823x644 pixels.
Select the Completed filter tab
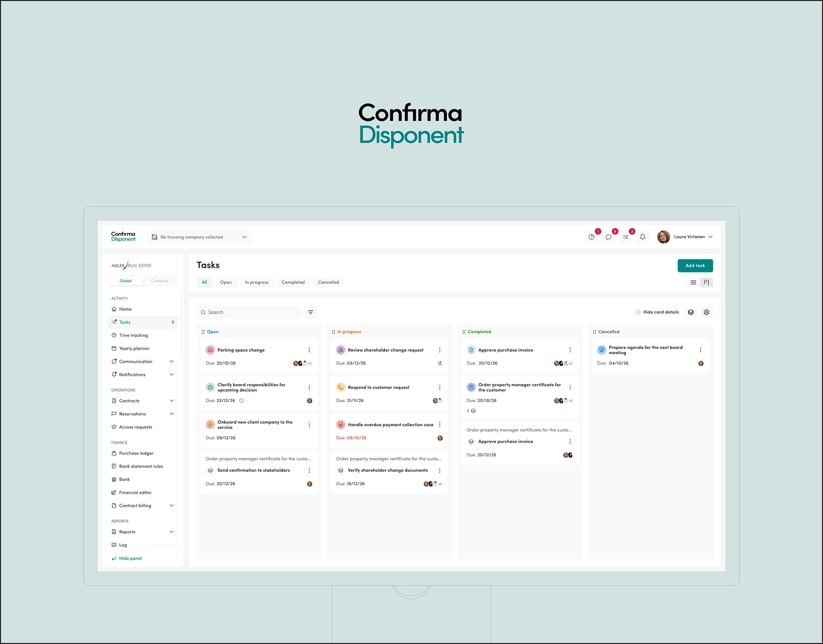pos(293,282)
